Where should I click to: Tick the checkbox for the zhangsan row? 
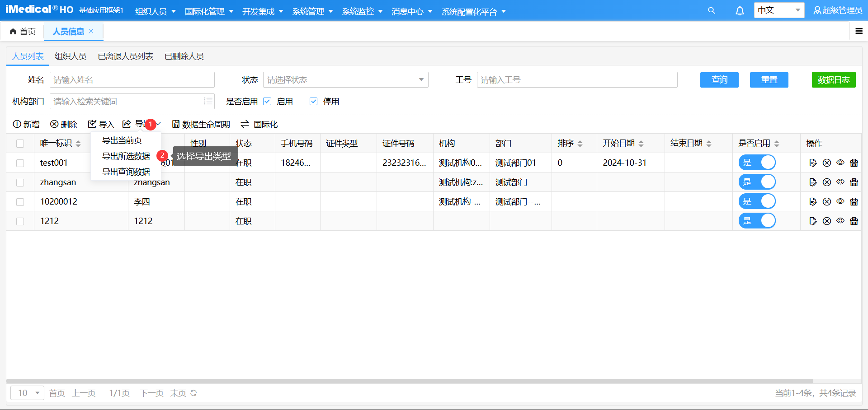(20, 182)
